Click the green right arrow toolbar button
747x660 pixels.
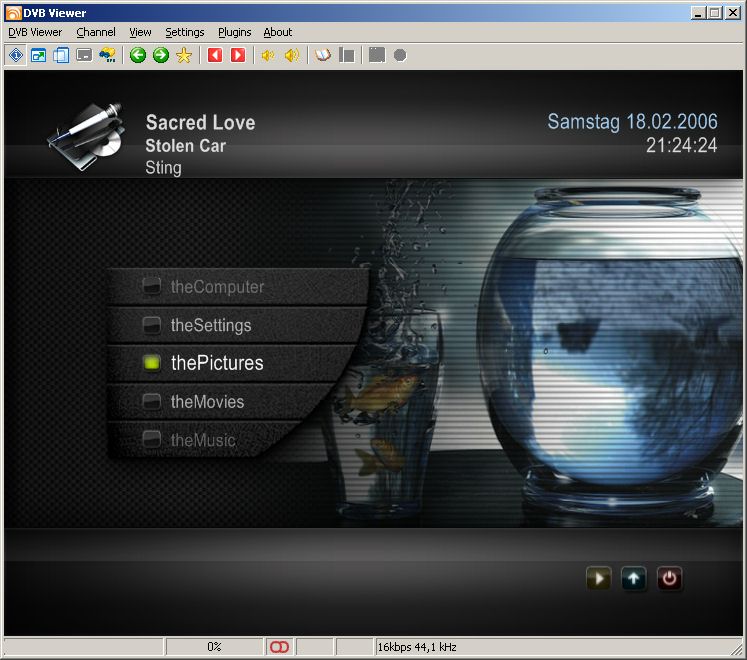pos(161,55)
